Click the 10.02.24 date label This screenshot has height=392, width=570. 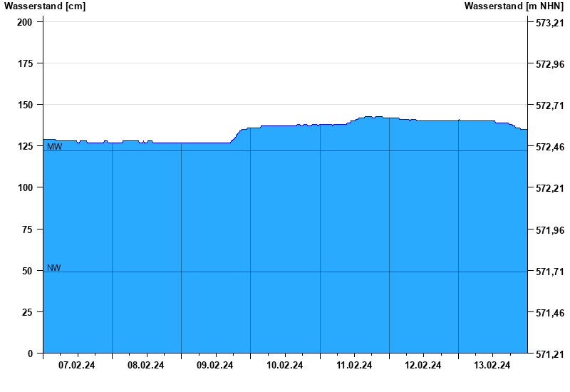(284, 366)
